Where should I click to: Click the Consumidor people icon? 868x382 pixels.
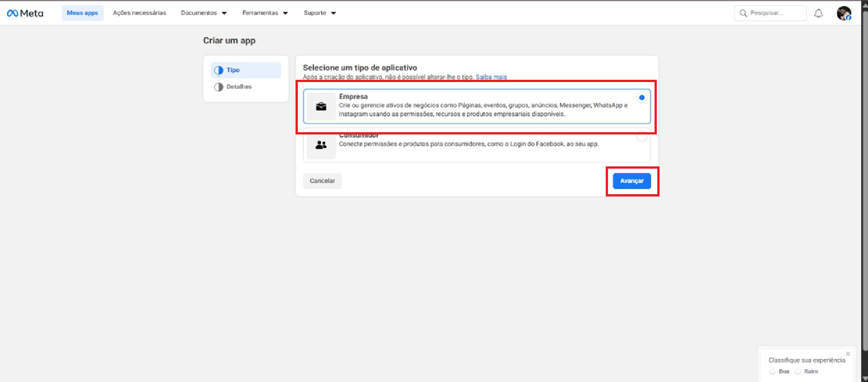tap(321, 145)
